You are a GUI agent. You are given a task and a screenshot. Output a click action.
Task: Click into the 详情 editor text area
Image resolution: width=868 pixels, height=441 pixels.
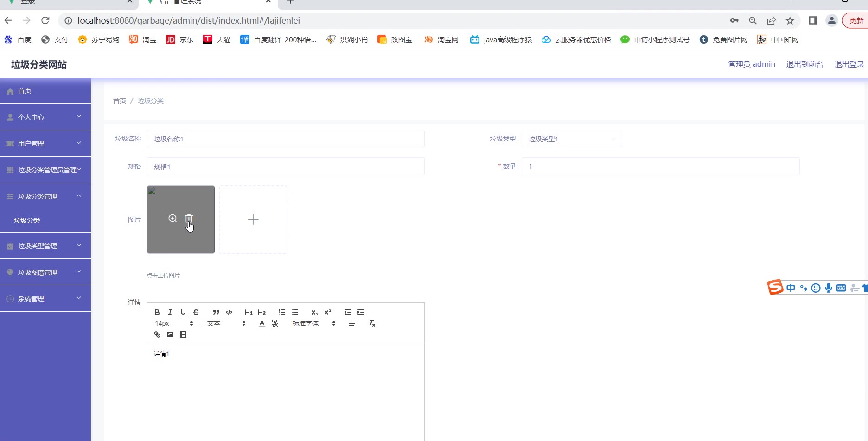(286, 393)
